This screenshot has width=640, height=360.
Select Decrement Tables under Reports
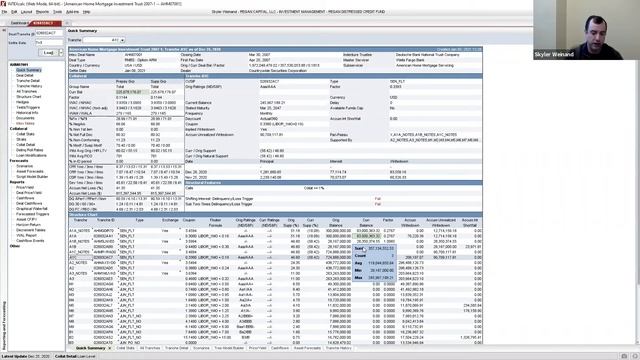[x=31, y=230]
